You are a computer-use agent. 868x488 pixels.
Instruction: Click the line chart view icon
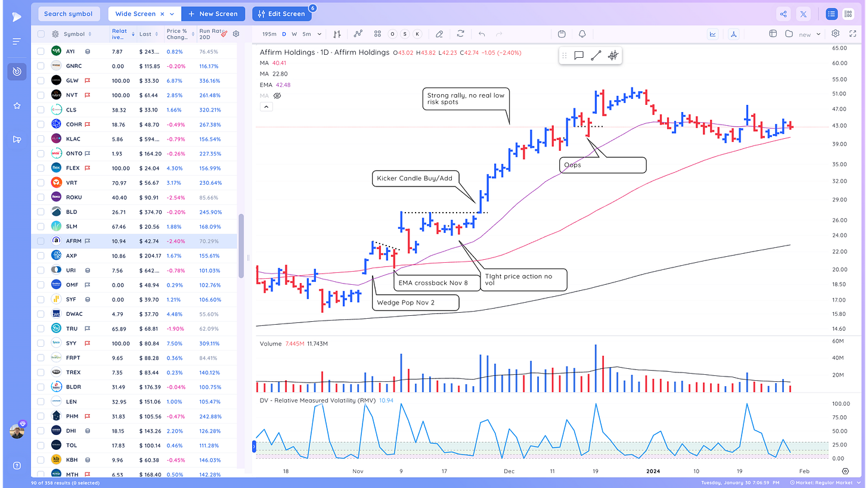[x=712, y=34]
